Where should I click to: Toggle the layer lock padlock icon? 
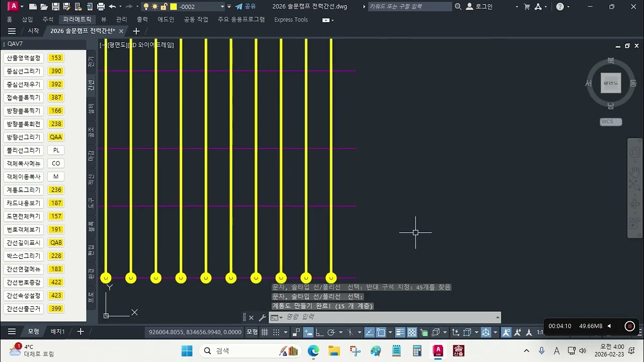(164, 7)
